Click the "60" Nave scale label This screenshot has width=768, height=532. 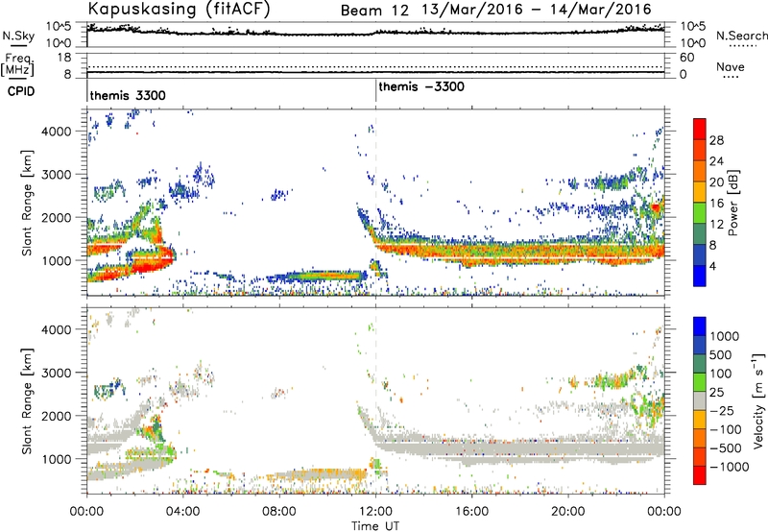687,58
